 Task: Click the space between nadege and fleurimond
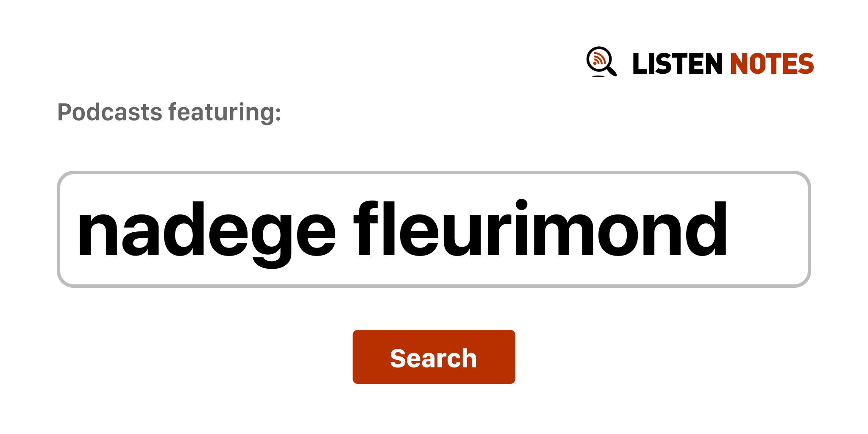pyautogui.click(x=345, y=229)
